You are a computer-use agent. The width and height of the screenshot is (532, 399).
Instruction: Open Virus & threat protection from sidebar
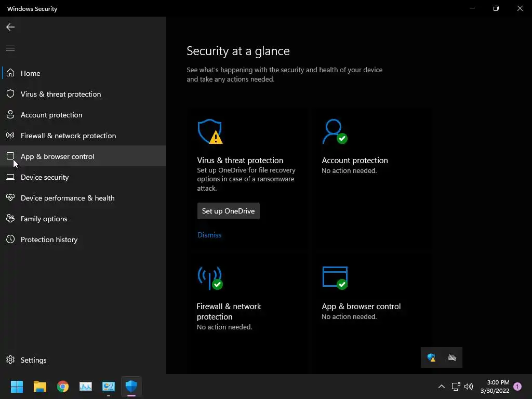[83, 94]
